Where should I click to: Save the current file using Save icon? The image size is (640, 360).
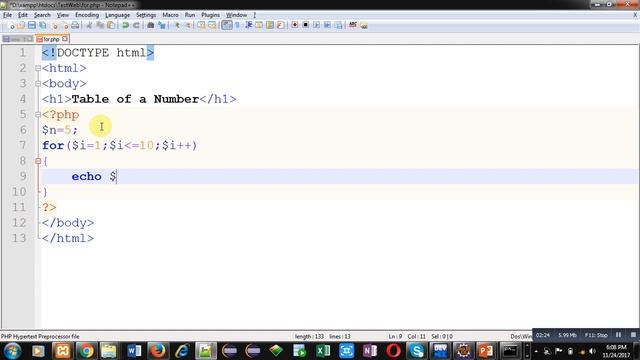point(31,25)
